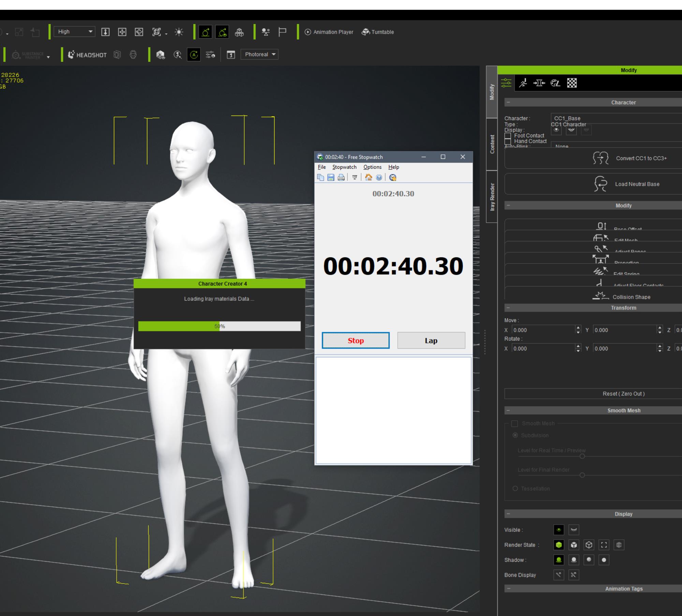The image size is (682, 616).
Task: Open Options menu in Free Stopwatch
Action: [x=372, y=167]
